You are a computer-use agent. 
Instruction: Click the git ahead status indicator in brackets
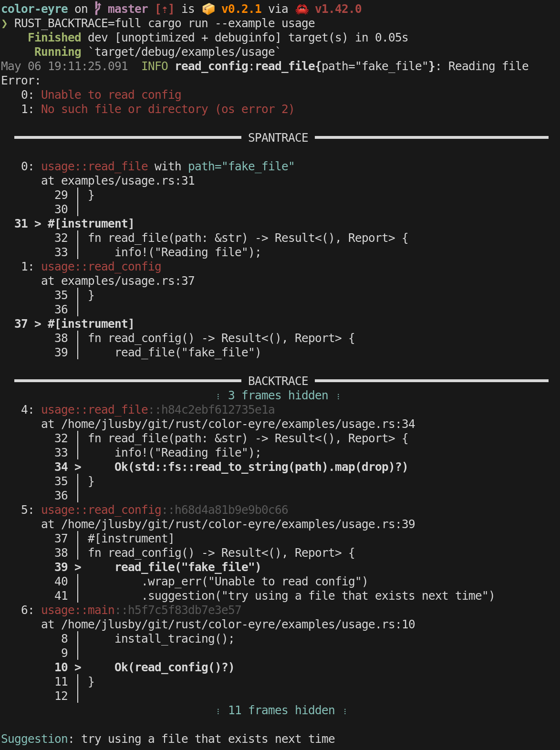click(x=165, y=9)
